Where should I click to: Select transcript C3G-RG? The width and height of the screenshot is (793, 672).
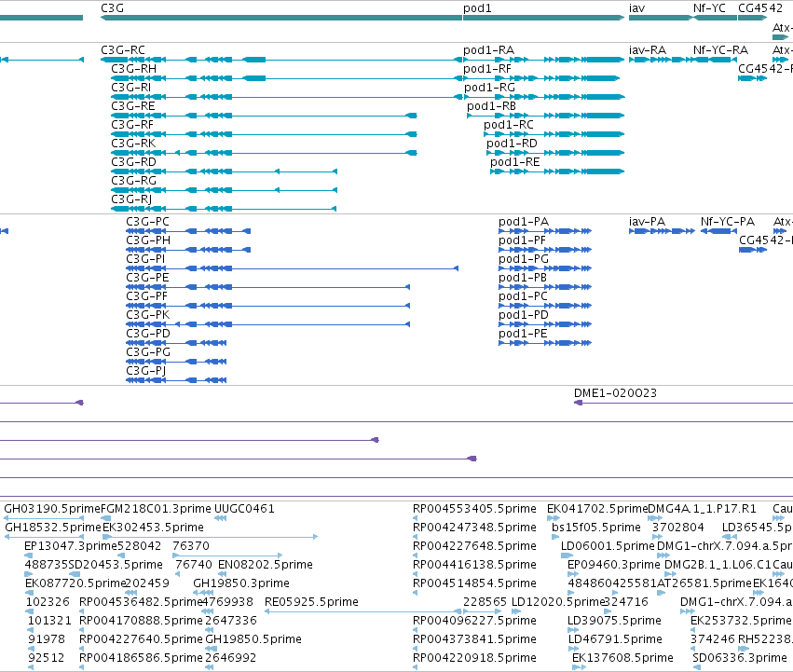point(133,181)
